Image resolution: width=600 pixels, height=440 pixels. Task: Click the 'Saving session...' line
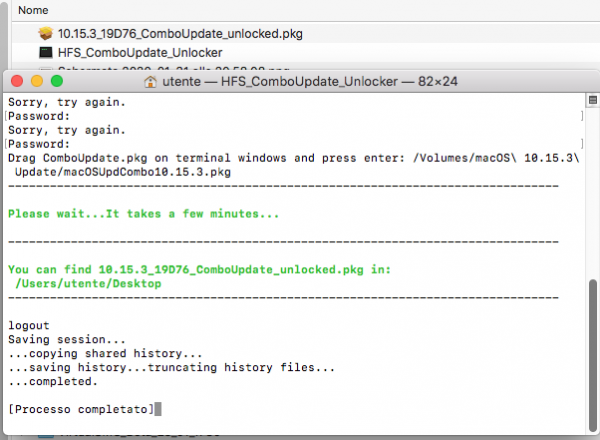(67, 339)
